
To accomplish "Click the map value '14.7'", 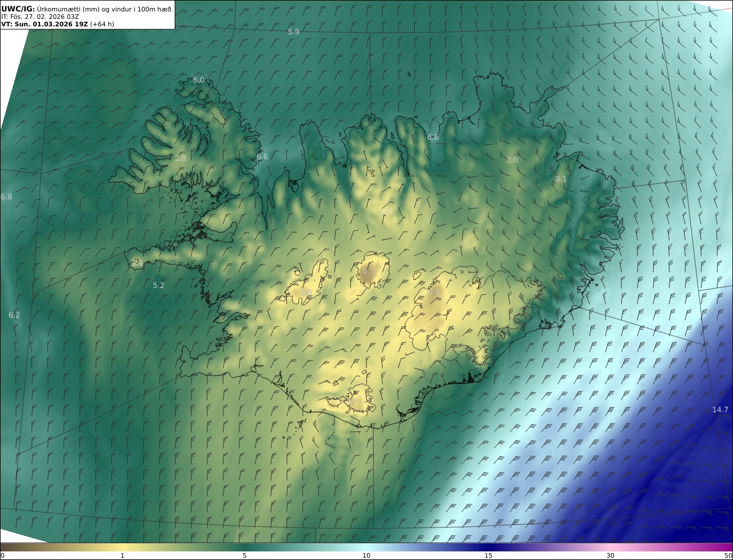I will coord(720,409).
